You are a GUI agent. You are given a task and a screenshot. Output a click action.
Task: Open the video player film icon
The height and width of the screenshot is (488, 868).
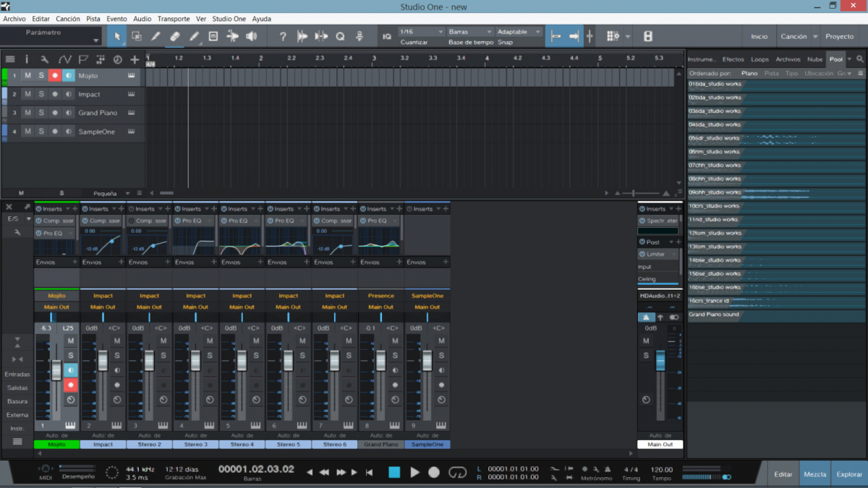point(648,36)
